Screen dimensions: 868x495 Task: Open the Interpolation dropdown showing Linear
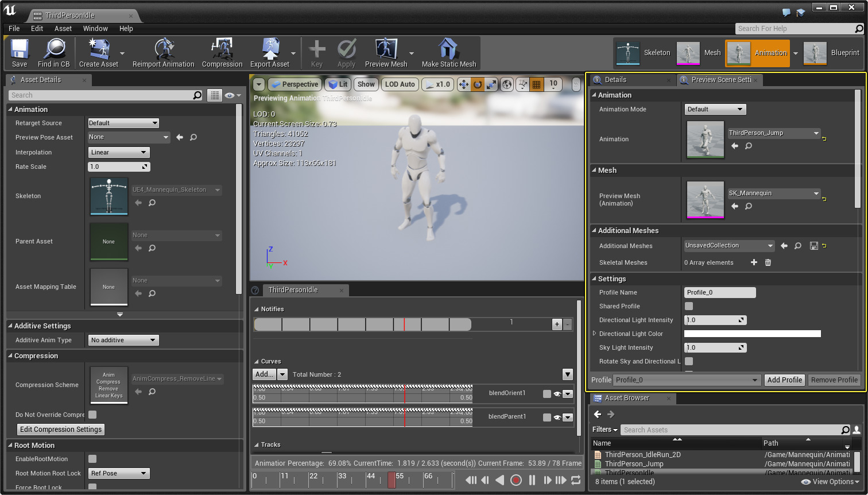pyautogui.click(x=118, y=152)
